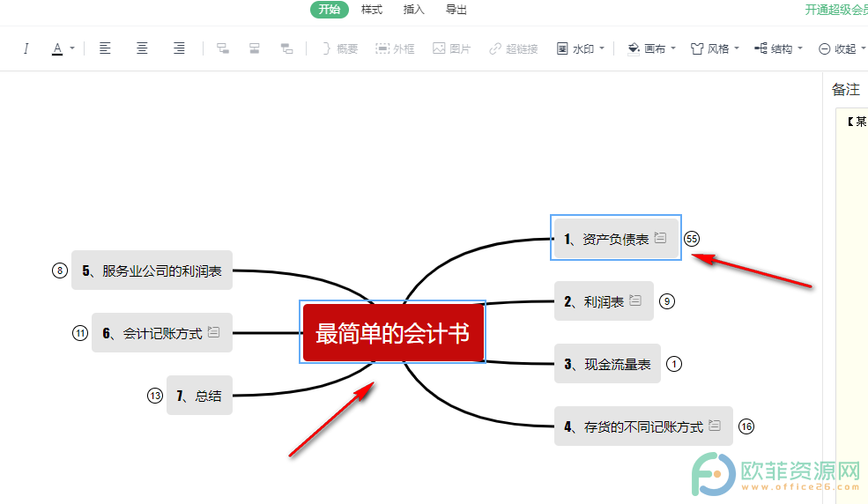Select the node 2、利润表
This screenshot has width=868, height=504.
coord(604,301)
